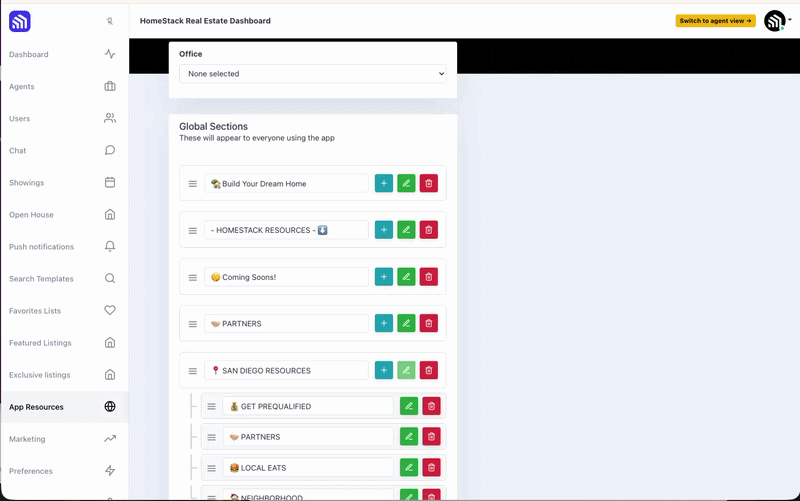Click the App Resources globe icon
The image size is (800, 501).
(110, 407)
